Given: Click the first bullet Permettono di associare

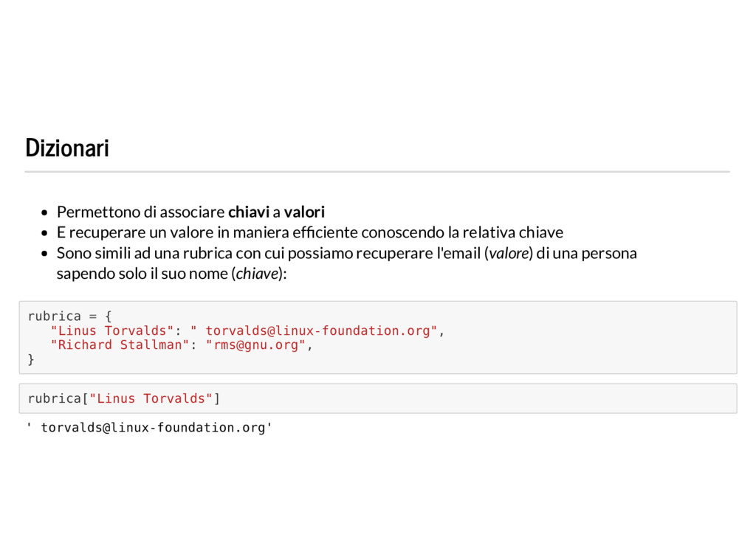Looking at the screenshot, I should pos(191,212).
